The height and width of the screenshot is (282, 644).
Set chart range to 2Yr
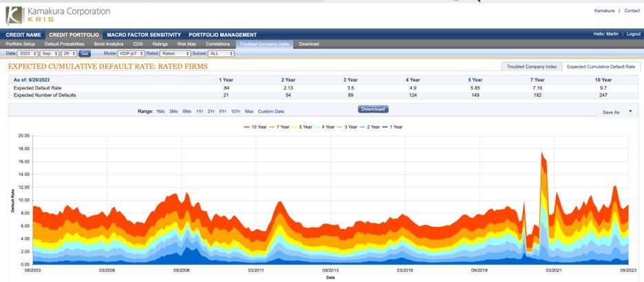point(211,111)
